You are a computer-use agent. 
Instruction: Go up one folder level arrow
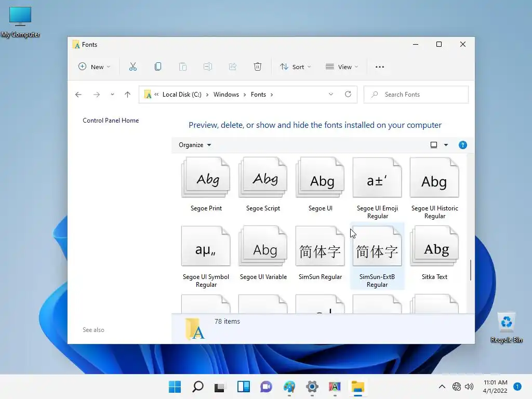coord(128,95)
